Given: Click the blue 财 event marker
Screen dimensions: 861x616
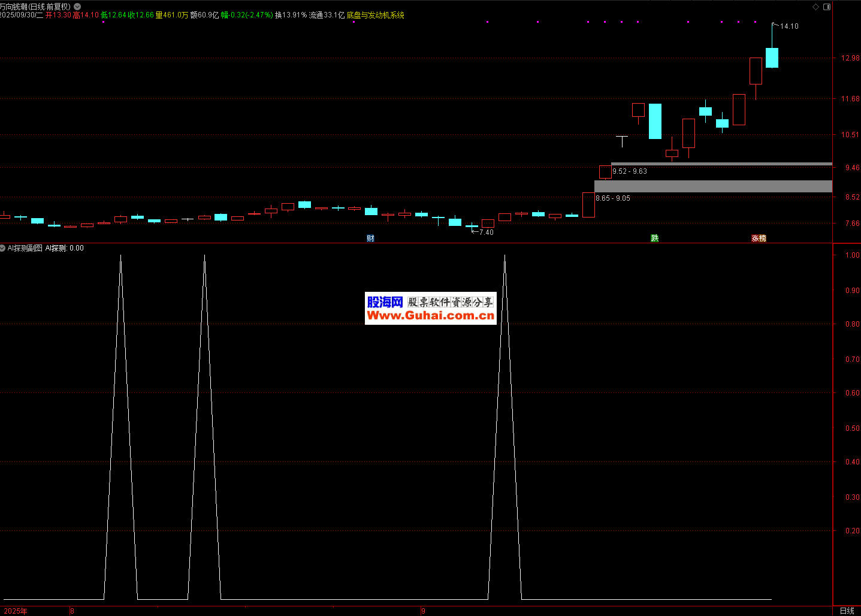Looking at the screenshot, I should 370,238.
